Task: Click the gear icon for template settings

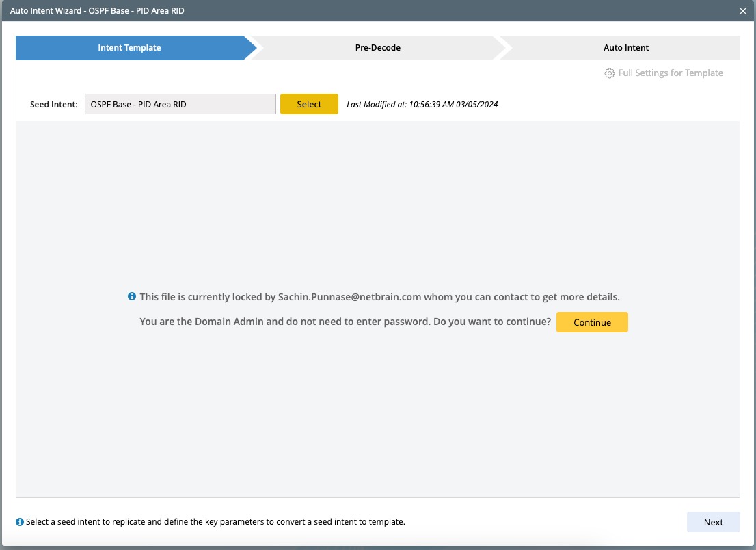Action: 610,73
